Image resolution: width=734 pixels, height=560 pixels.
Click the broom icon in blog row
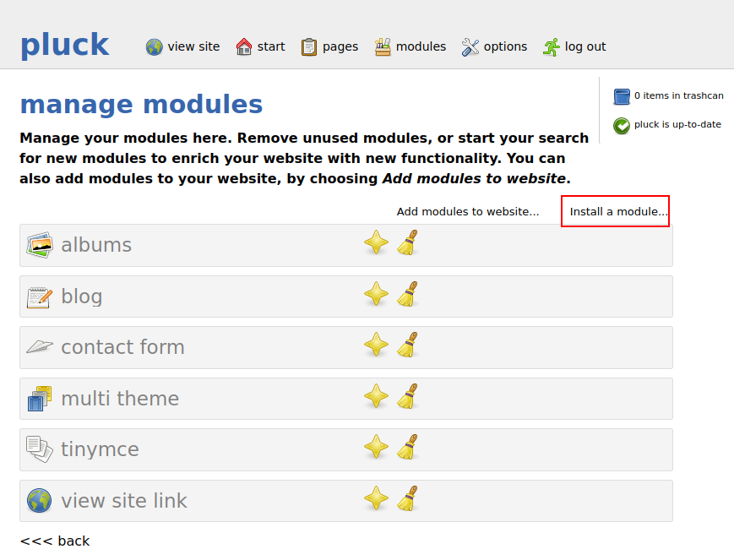pos(408,295)
